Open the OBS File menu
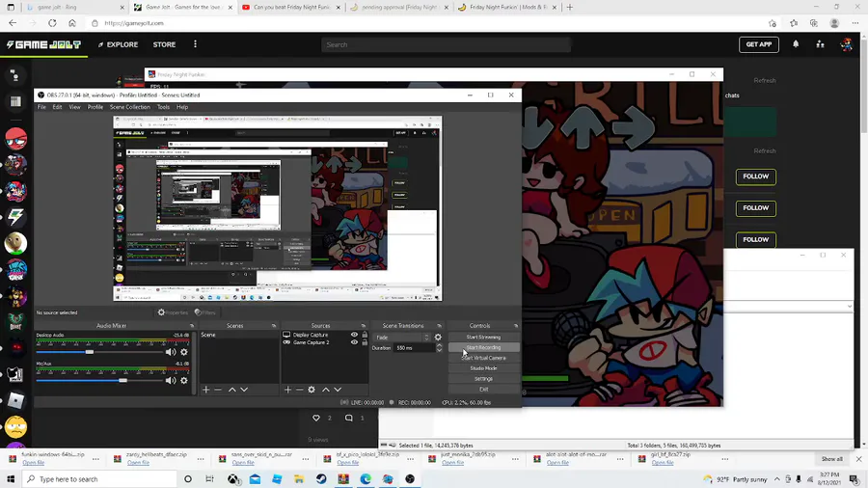868x488 pixels. click(41, 107)
